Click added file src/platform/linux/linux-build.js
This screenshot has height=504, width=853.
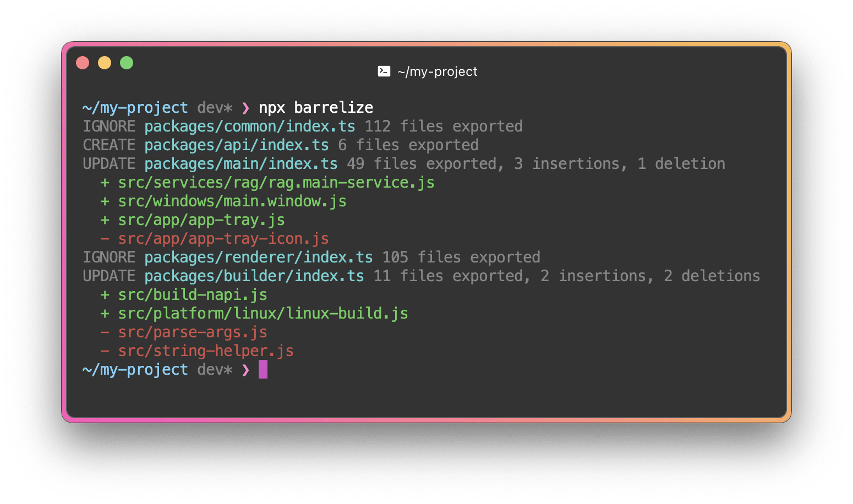point(263,313)
